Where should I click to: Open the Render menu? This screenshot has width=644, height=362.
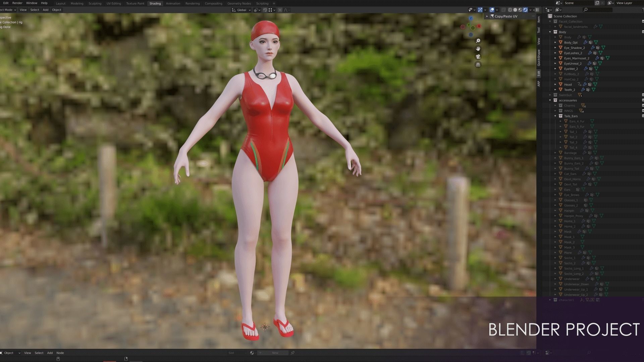[x=17, y=3]
